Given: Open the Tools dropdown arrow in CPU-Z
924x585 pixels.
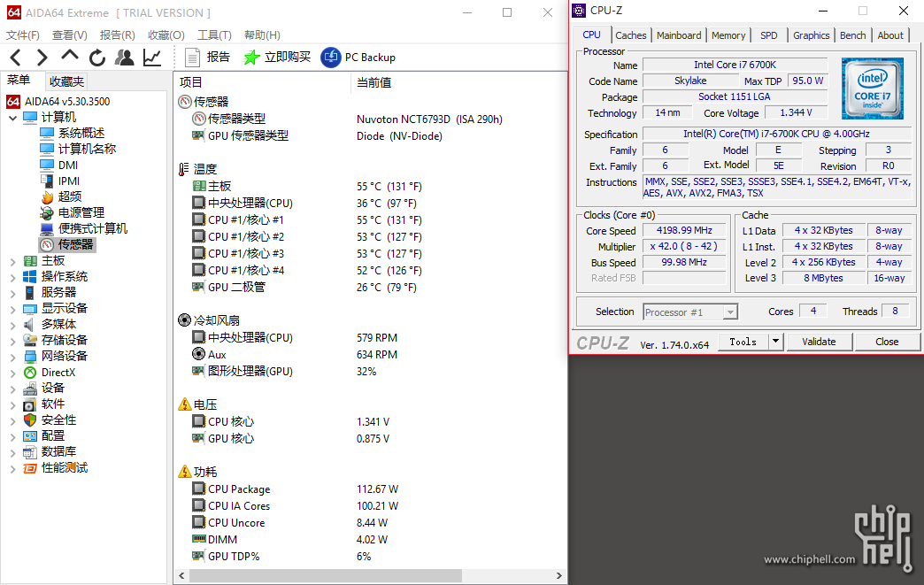Looking at the screenshot, I should [x=775, y=342].
